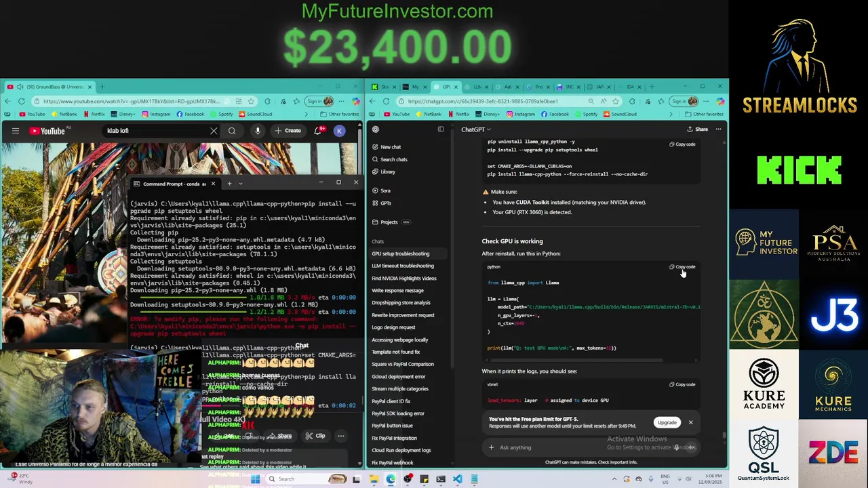
Task: Open the YouTube account avatar K
Action: click(340, 131)
